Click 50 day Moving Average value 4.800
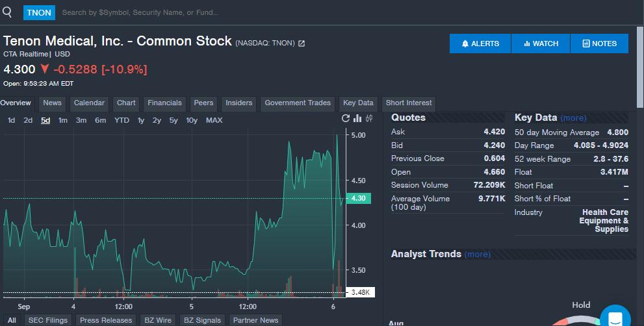The height and width of the screenshot is (326, 644). pyautogui.click(x=617, y=132)
